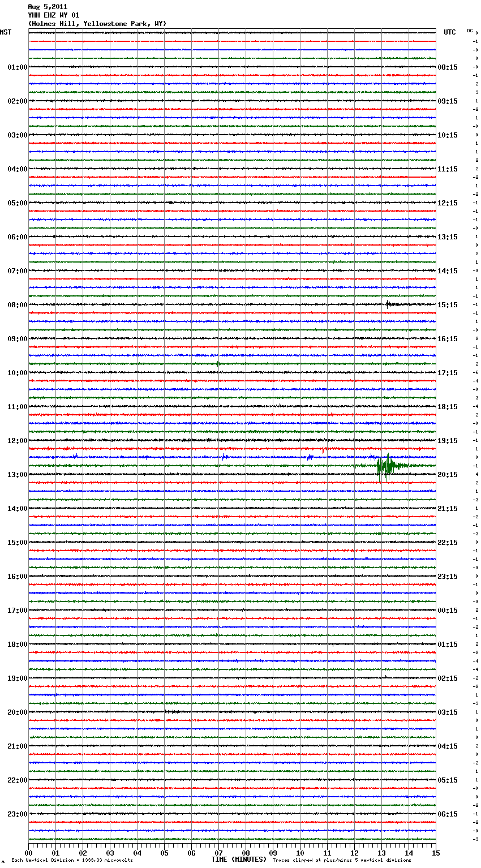The width and height of the screenshot is (481, 868).
Task: Click the green blip near minute 7 above 10:00
Action: pos(218,364)
